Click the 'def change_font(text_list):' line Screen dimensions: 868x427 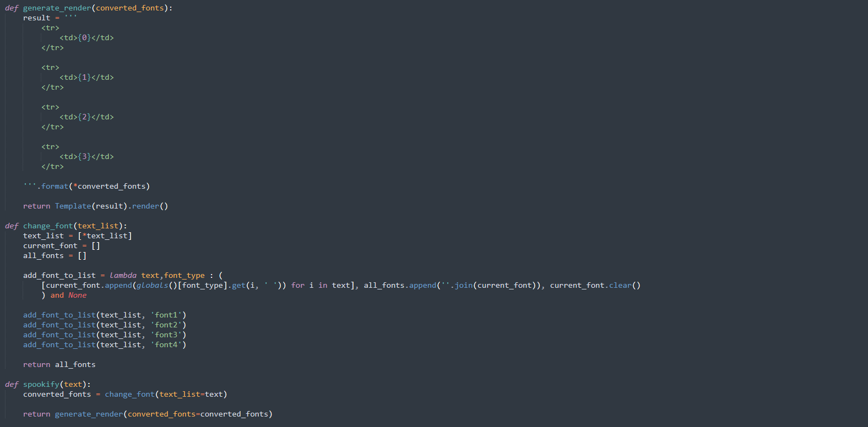click(66, 226)
